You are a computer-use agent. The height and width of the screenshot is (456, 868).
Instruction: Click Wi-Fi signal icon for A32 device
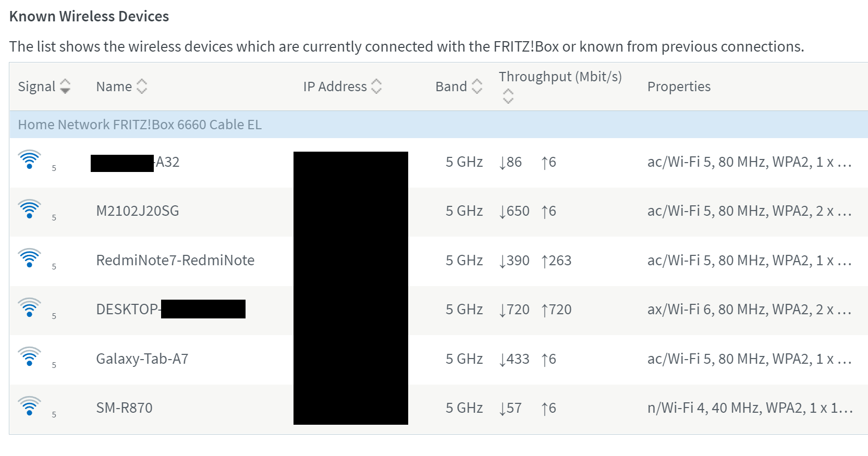29,159
